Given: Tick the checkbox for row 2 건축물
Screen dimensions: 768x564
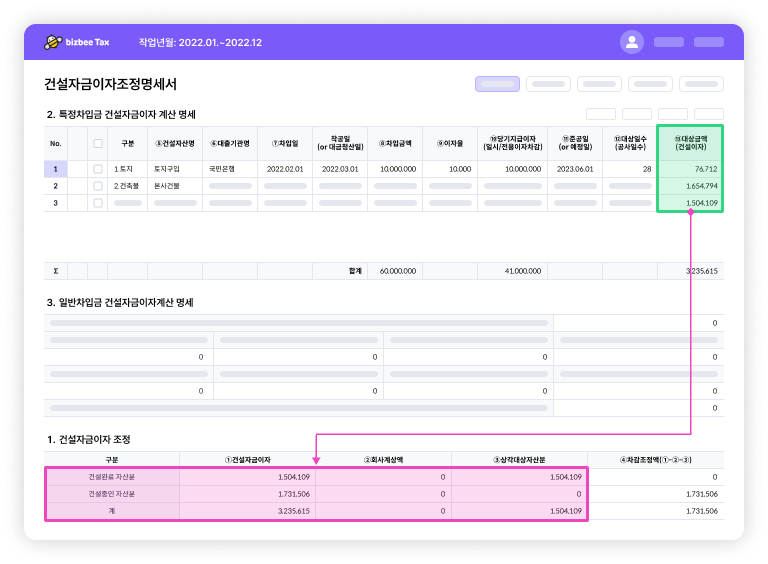Looking at the screenshot, I should click(x=98, y=186).
